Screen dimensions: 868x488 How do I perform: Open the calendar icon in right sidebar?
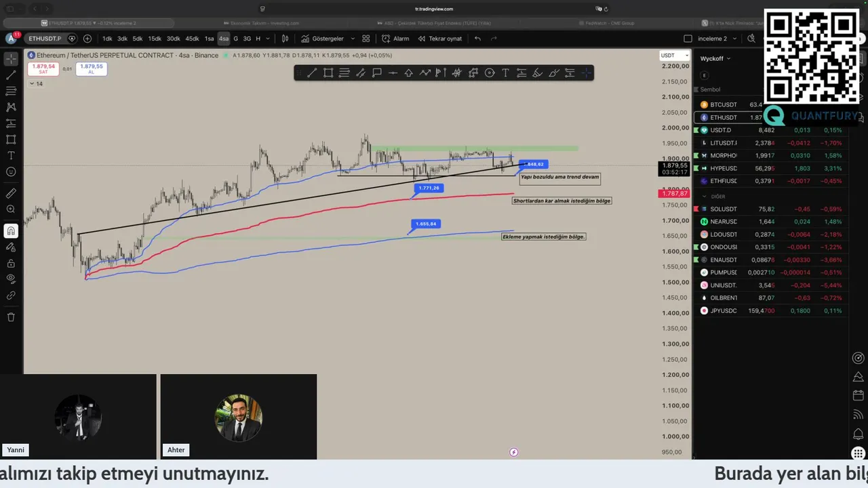pos(858,395)
